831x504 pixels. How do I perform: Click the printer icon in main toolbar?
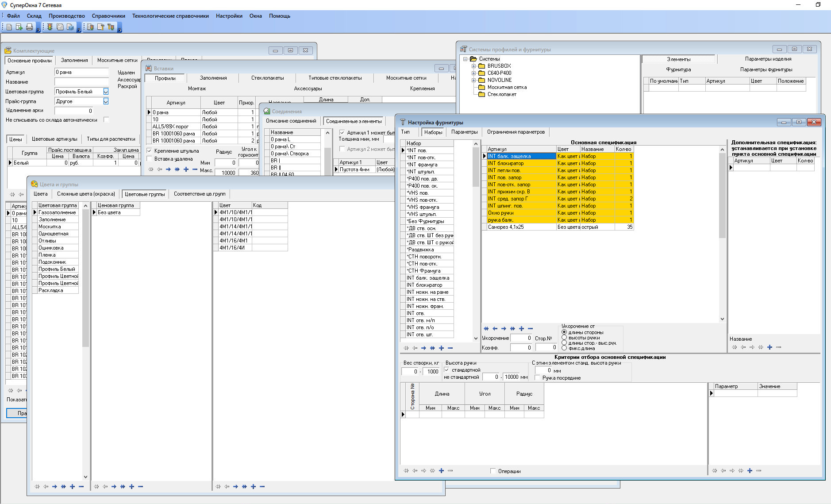point(29,27)
